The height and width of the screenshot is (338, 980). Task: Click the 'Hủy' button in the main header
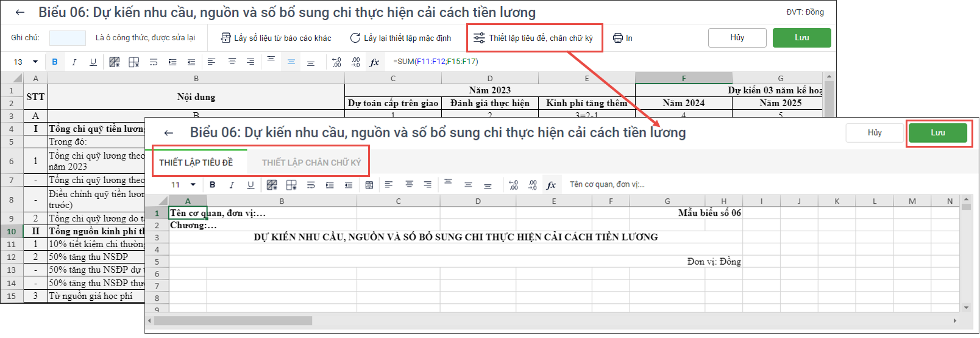pos(737,38)
